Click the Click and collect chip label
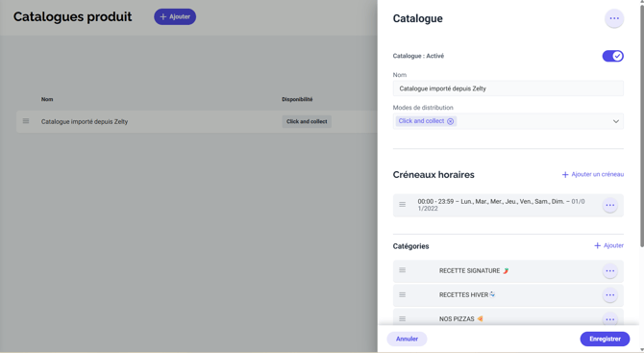This screenshot has height=353, width=644. pyautogui.click(x=421, y=121)
